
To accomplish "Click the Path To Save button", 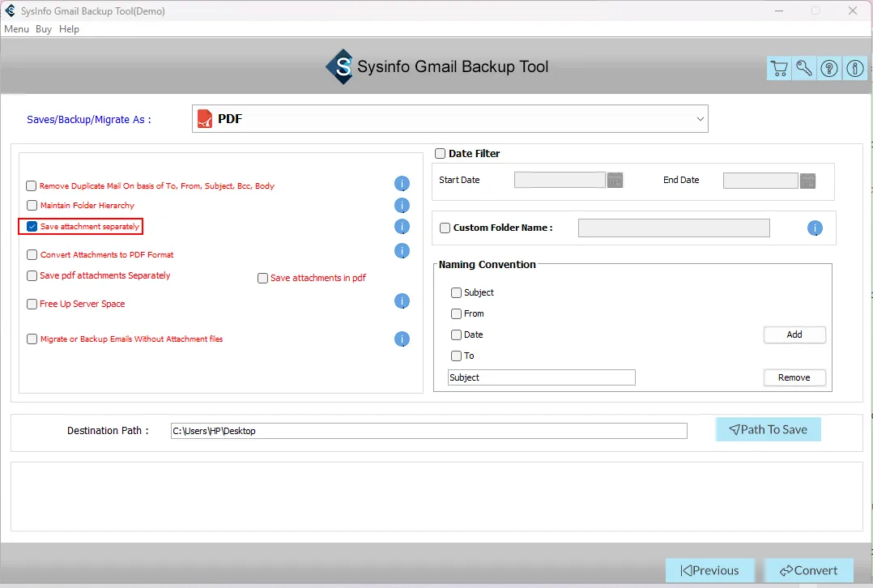I will (x=768, y=429).
